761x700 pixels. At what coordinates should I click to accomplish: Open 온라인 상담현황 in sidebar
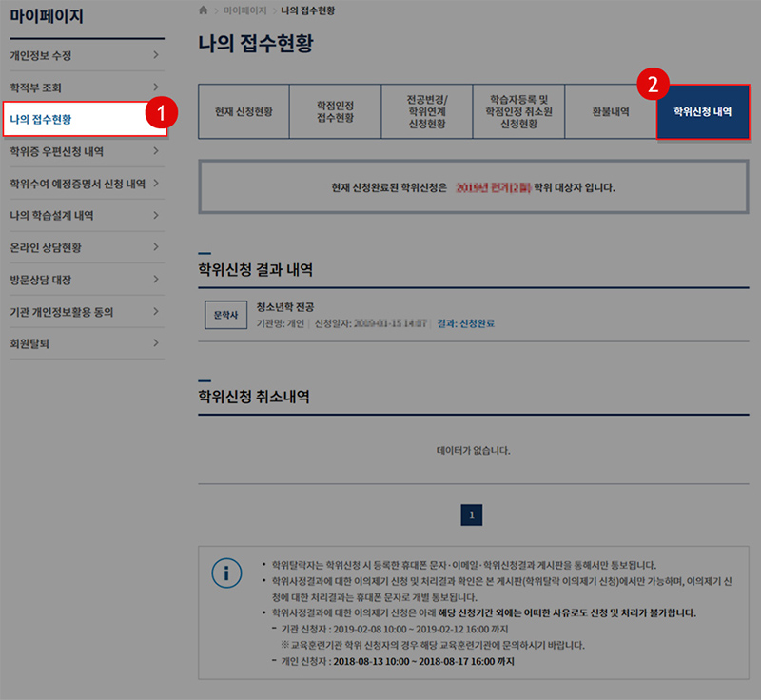click(x=46, y=247)
